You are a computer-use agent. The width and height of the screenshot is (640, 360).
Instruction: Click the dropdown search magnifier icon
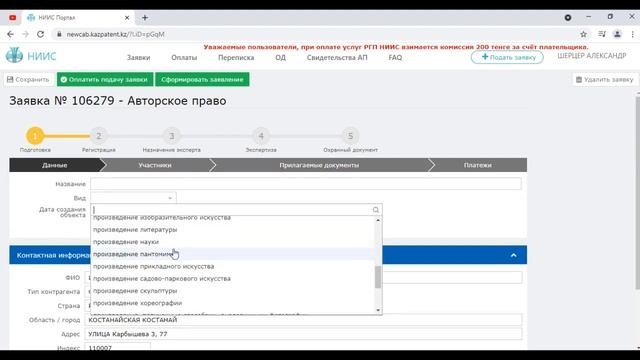376,210
